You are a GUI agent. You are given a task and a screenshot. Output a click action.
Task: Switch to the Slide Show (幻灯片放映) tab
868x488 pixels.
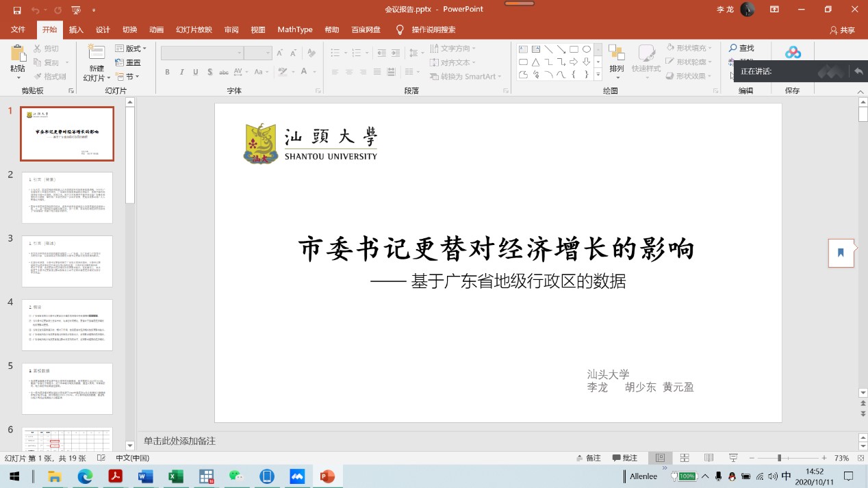coord(194,29)
